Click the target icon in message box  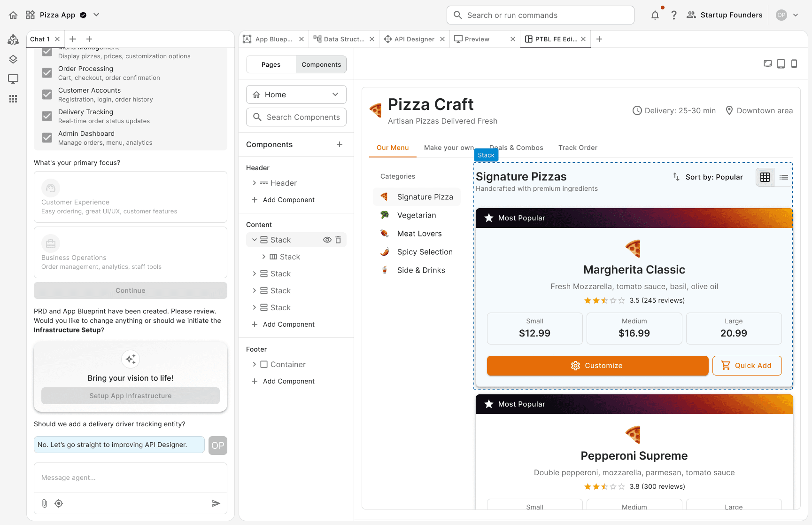pyautogui.click(x=59, y=503)
